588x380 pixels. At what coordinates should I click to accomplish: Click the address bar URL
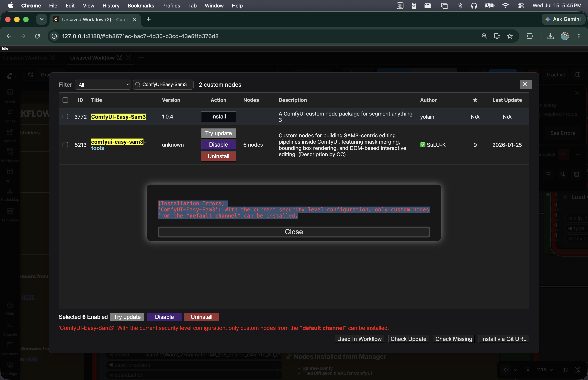click(x=140, y=36)
